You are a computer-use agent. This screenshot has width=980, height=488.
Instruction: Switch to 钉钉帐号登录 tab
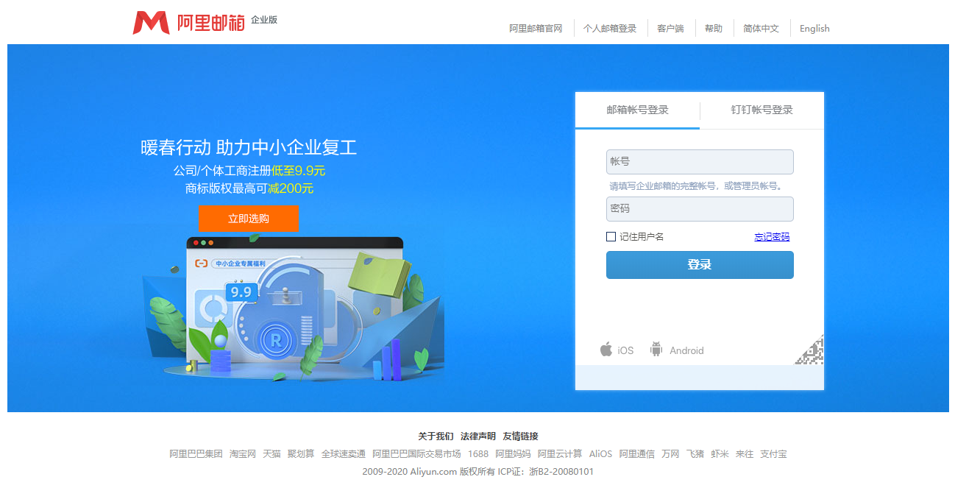click(x=761, y=110)
